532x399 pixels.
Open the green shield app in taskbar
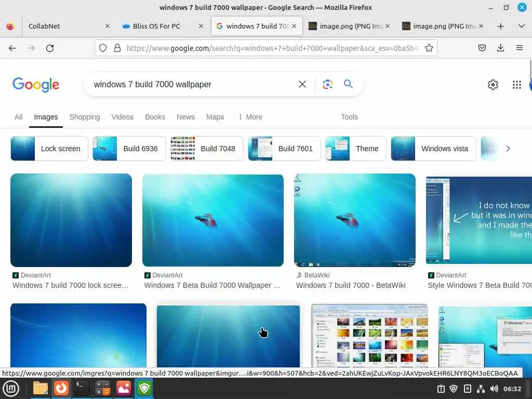point(144,389)
